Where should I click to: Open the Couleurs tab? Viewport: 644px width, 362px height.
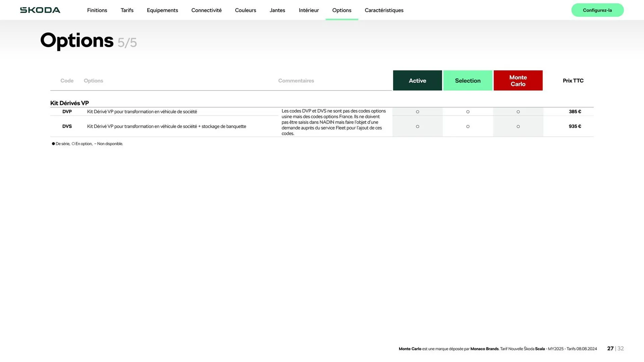click(246, 10)
